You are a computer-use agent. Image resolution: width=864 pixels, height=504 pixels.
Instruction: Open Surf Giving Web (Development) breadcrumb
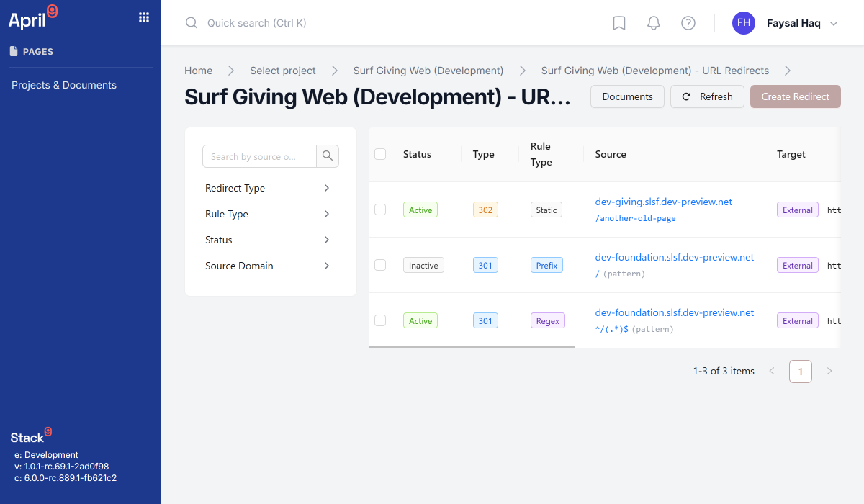(x=428, y=71)
